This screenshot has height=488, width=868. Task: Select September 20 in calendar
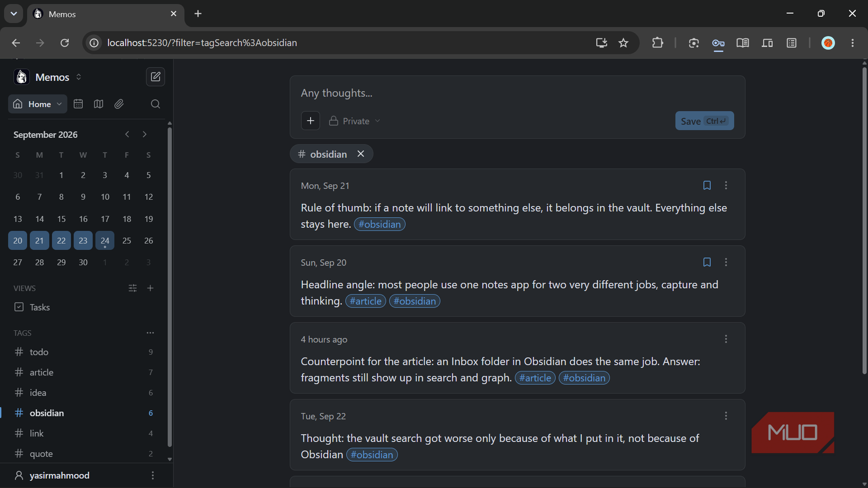[18, 240]
